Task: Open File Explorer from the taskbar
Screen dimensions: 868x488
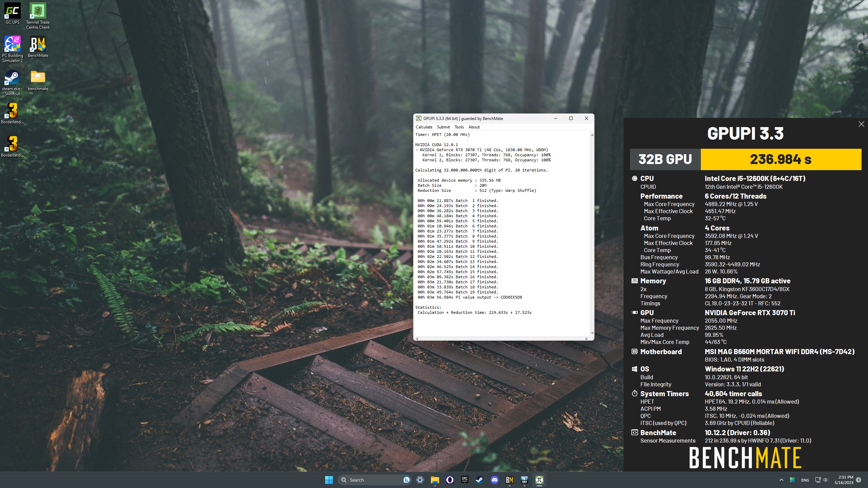Action: click(435, 480)
